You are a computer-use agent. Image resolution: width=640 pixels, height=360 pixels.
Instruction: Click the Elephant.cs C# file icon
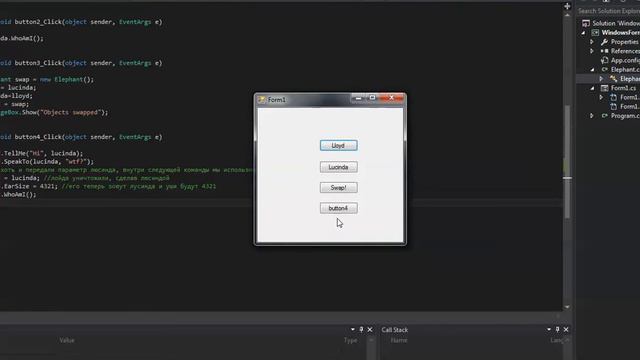tap(604, 70)
